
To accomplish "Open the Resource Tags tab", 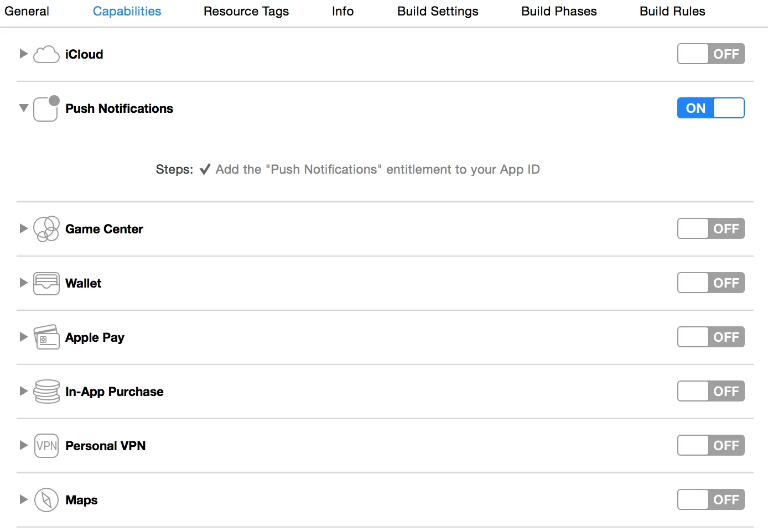I will click(x=246, y=11).
